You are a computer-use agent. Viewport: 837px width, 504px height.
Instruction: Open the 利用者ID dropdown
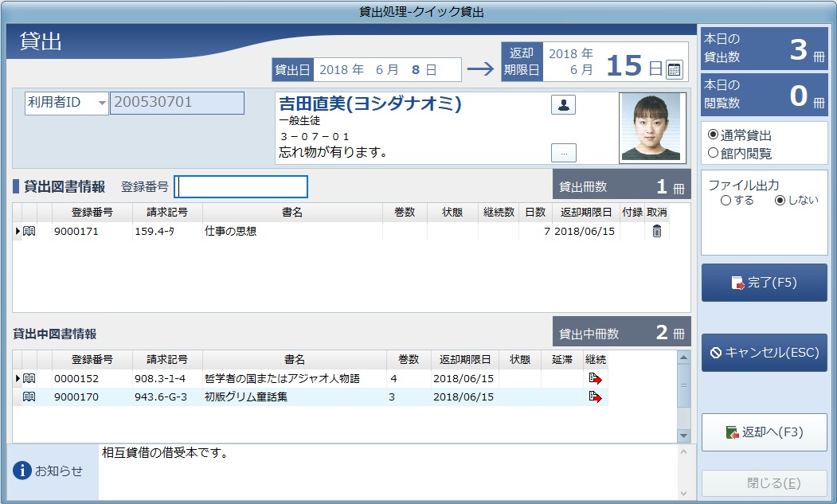point(101,103)
